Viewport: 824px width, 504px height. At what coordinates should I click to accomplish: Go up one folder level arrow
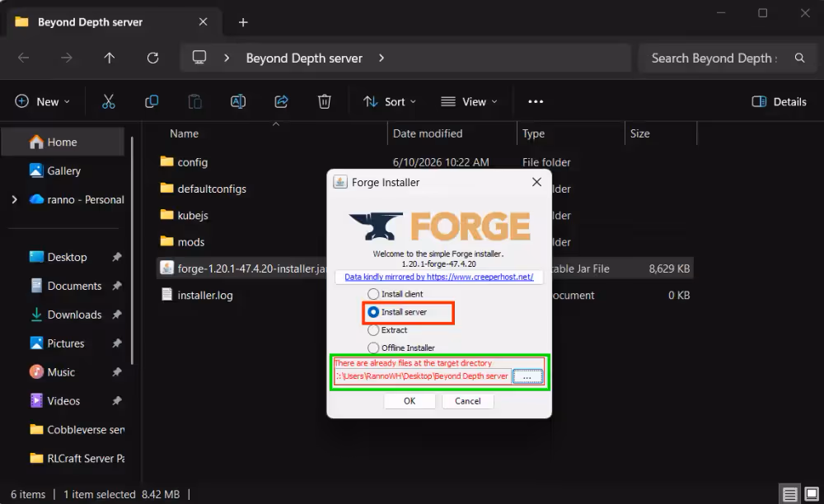(x=110, y=58)
